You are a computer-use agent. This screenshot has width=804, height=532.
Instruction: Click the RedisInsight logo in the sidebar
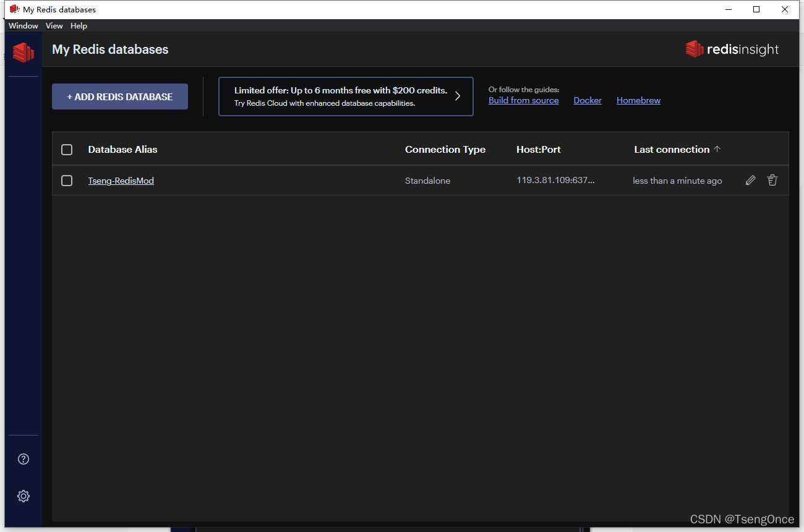23,53
